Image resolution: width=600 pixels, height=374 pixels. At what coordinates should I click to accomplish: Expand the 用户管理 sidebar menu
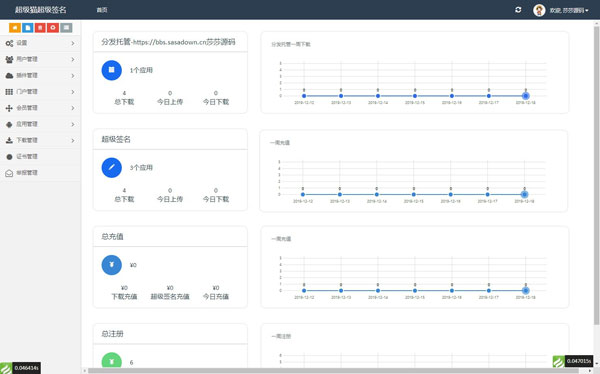tap(40, 59)
